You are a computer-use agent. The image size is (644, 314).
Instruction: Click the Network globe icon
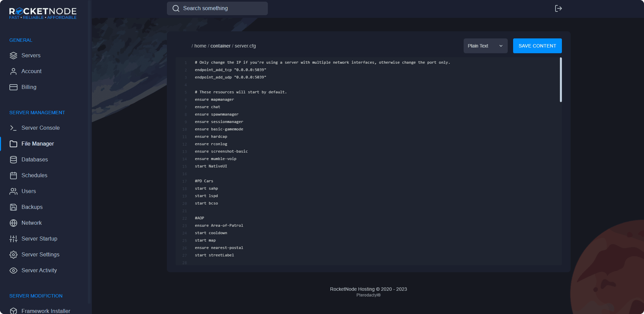13,223
